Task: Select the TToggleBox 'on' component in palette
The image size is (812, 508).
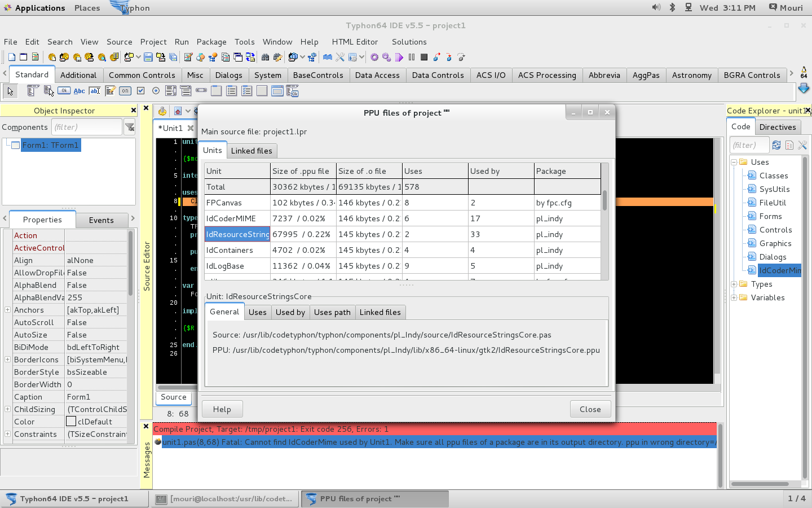Action: pos(125,91)
